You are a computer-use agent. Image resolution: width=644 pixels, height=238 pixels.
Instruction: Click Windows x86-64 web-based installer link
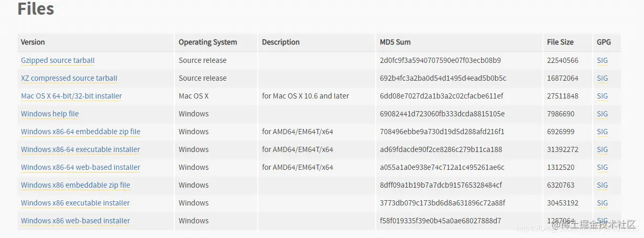(x=81, y=167)
